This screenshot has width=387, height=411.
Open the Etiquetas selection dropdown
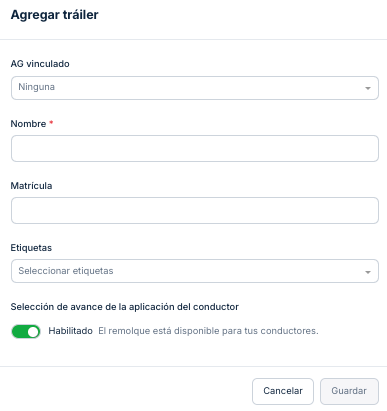[x=195, y=271]
